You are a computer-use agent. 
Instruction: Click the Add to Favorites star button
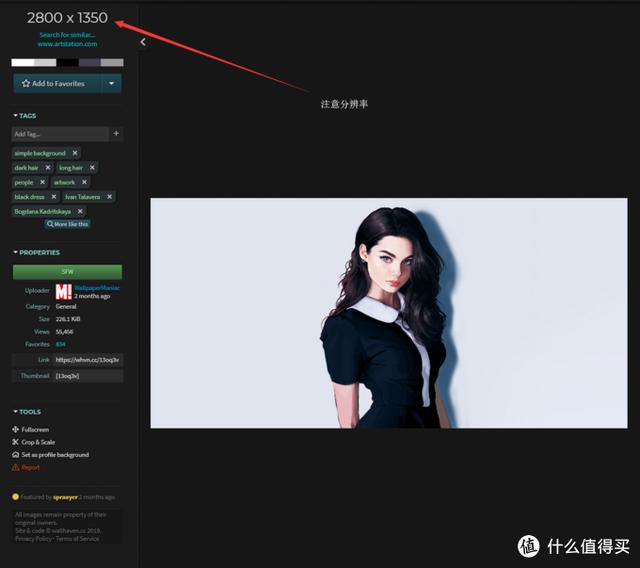pyautogui.click(x=57, y=84)
